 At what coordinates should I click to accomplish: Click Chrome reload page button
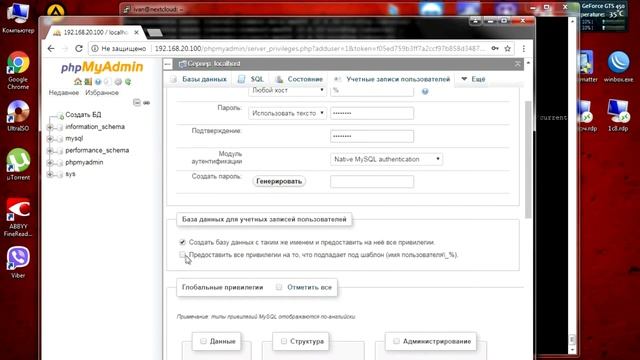click(x=79, y=49)
